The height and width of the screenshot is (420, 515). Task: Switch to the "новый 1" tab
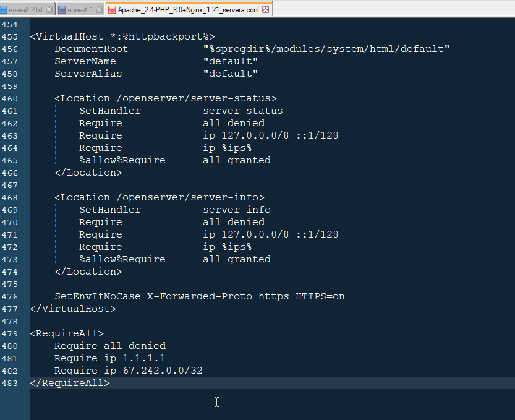pos(79,10)
